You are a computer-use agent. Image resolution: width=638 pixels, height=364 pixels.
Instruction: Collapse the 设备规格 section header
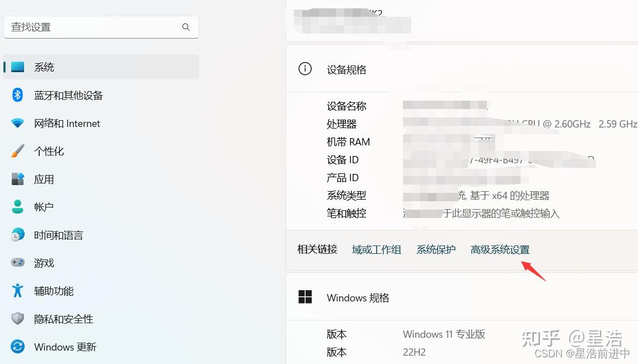[x=462, y=69]
